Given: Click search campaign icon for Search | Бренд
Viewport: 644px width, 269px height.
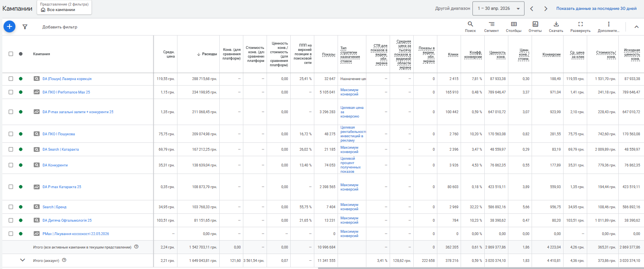Looking at the screenshot, I should point(37,207).
